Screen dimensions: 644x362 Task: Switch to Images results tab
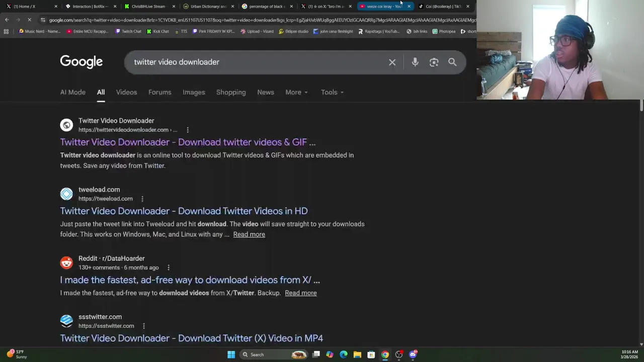[194, 92]
